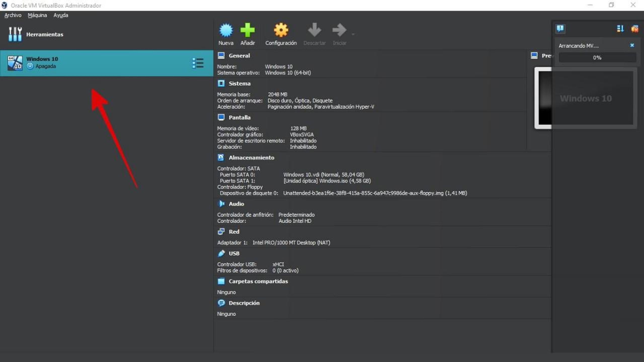Viewport: 644px width, 362px height.
Task: Click the Intel PRO/1000 MT Desktop adapter text
Action: pyautogui.click(x=291, y=243)
